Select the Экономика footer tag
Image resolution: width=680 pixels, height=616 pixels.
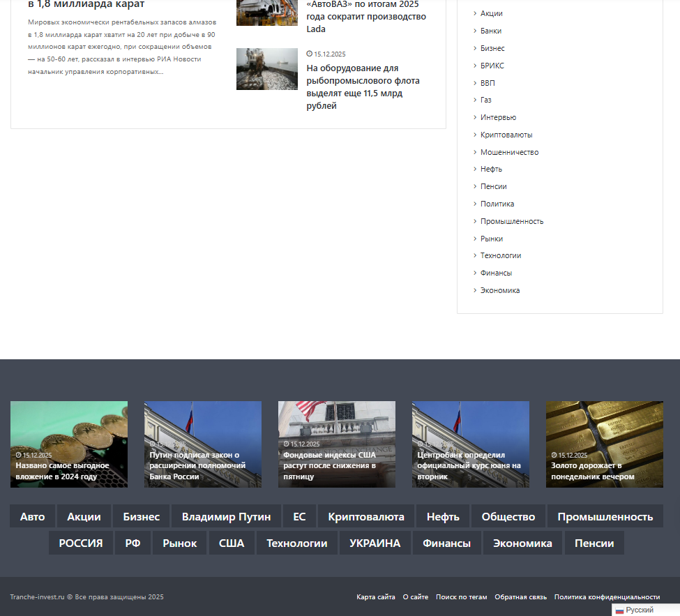[522, 543]
